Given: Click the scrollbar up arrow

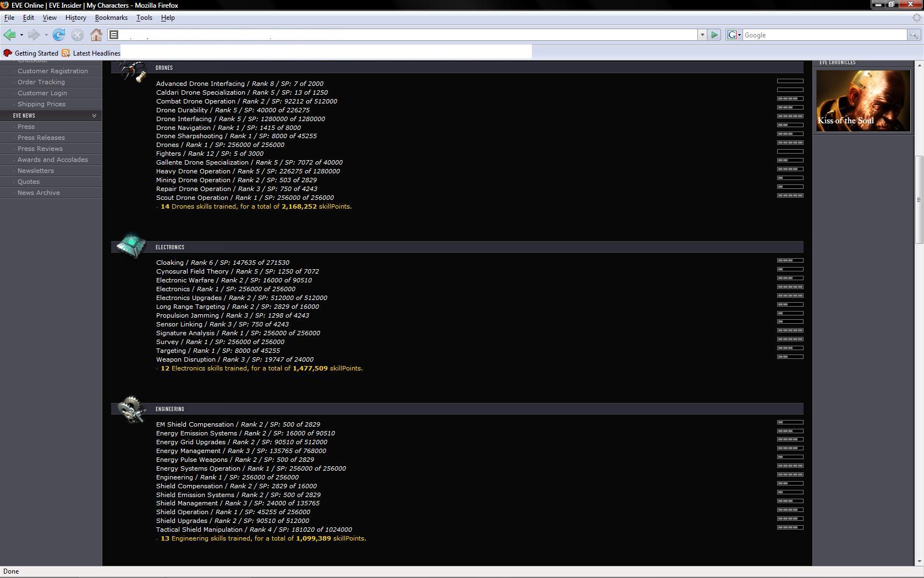Looking at the screenshot, I should coord(919,64).
